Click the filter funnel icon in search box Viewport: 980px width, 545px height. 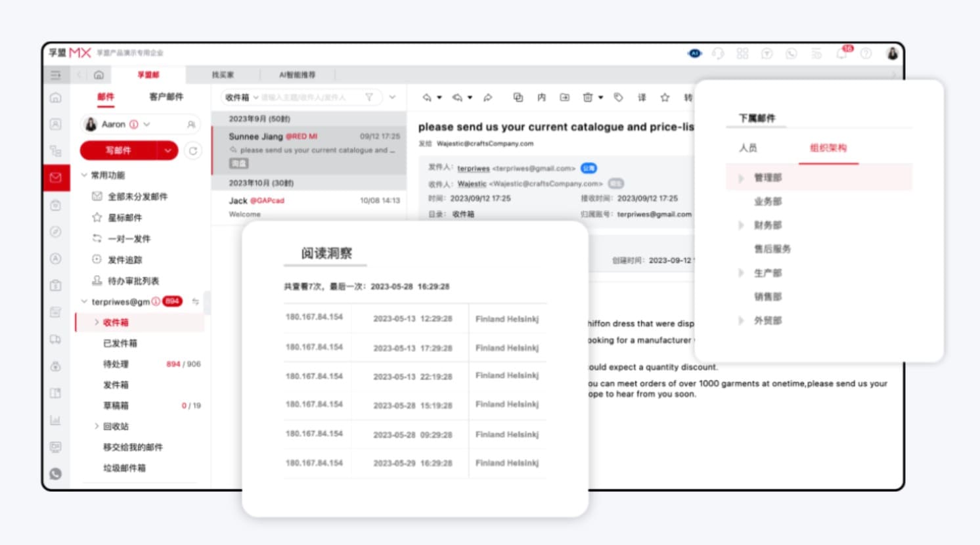point(369,97)
